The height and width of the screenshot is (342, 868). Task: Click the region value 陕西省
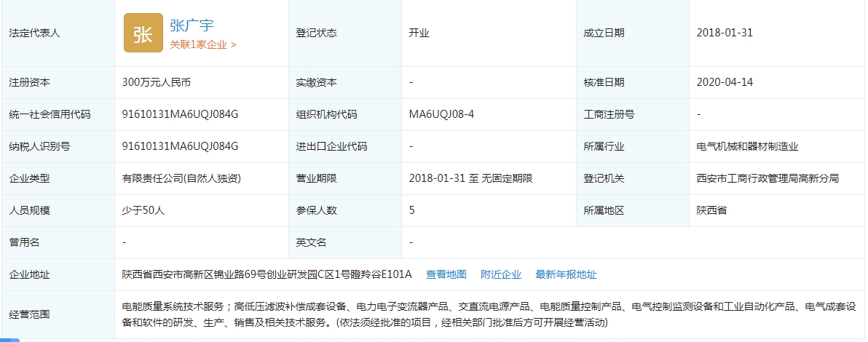711,210
